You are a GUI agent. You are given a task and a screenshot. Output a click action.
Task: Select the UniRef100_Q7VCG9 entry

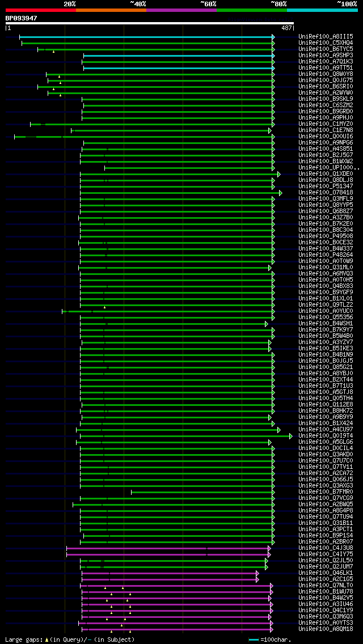(x=326, y=498)
